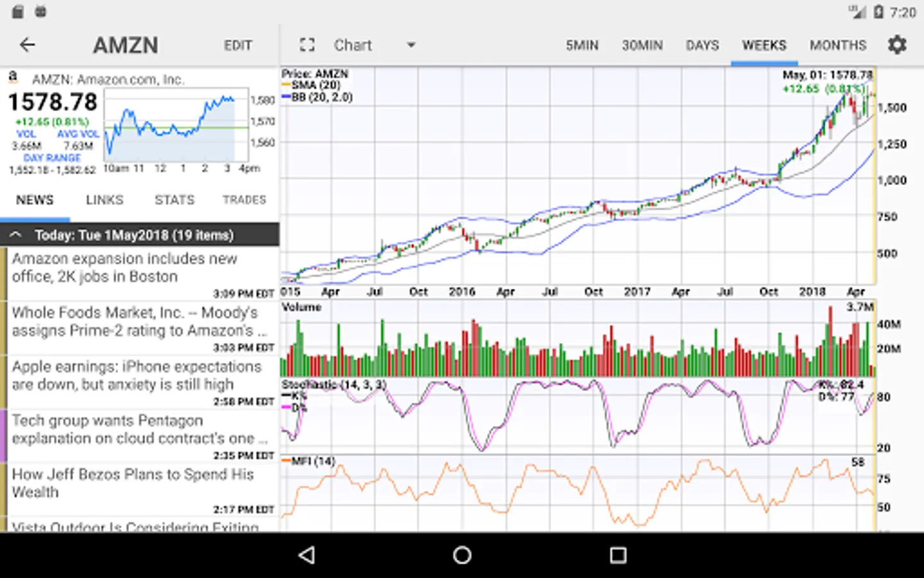
Task: Select the WEEKS chart interval
Action: [x=764, y=45]
